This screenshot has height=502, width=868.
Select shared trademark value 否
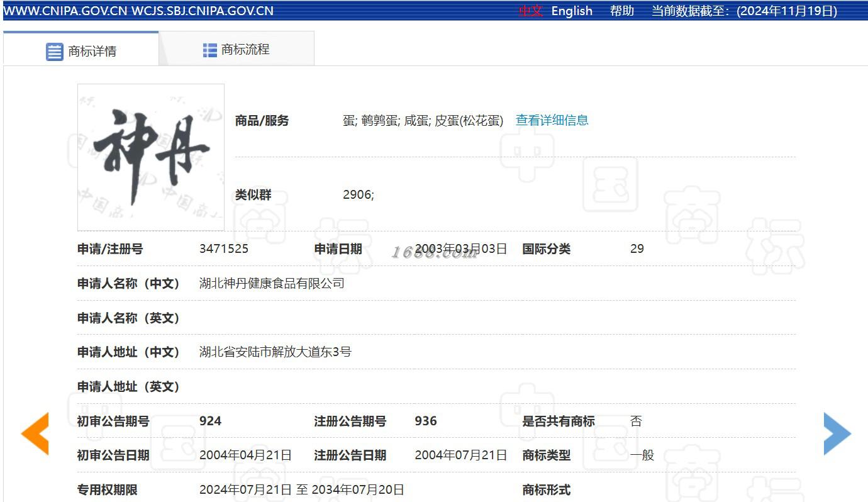(636, 421)
